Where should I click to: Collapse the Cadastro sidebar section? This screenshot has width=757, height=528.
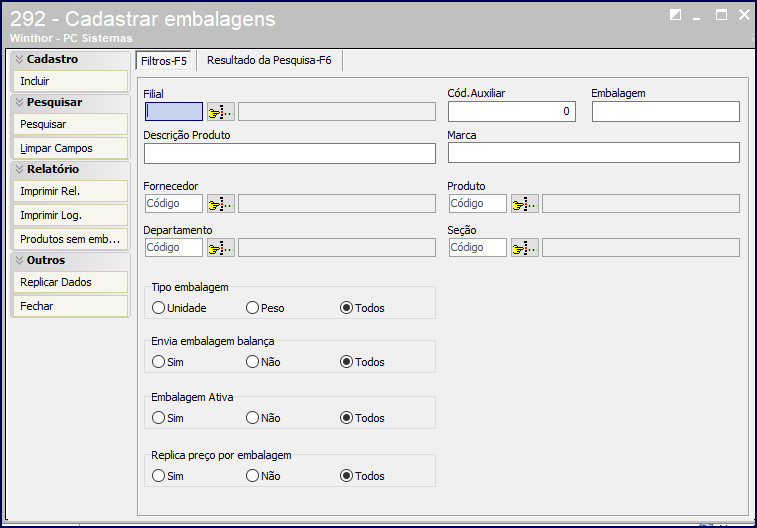[19, 59]
